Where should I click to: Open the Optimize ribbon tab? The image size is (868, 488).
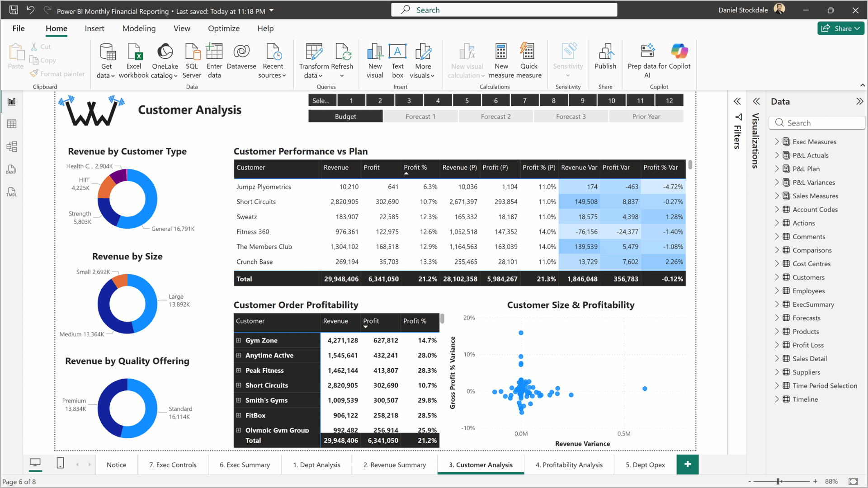(224, 28)
